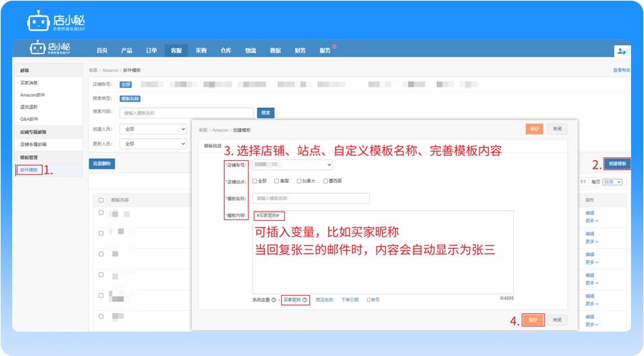Select the 墨西哥 site checkbox
The image size is (644, 356).
pyautogui.click(x=326, y=182)
